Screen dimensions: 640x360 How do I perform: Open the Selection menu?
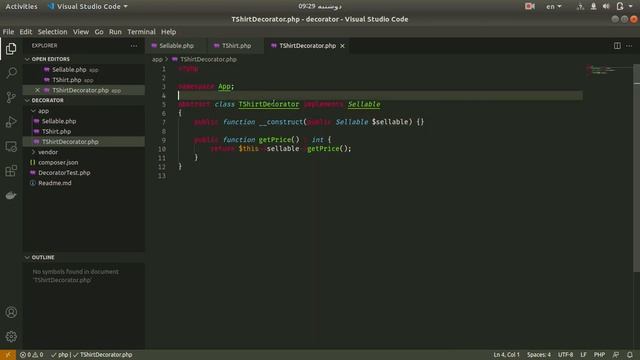(52, 32)
